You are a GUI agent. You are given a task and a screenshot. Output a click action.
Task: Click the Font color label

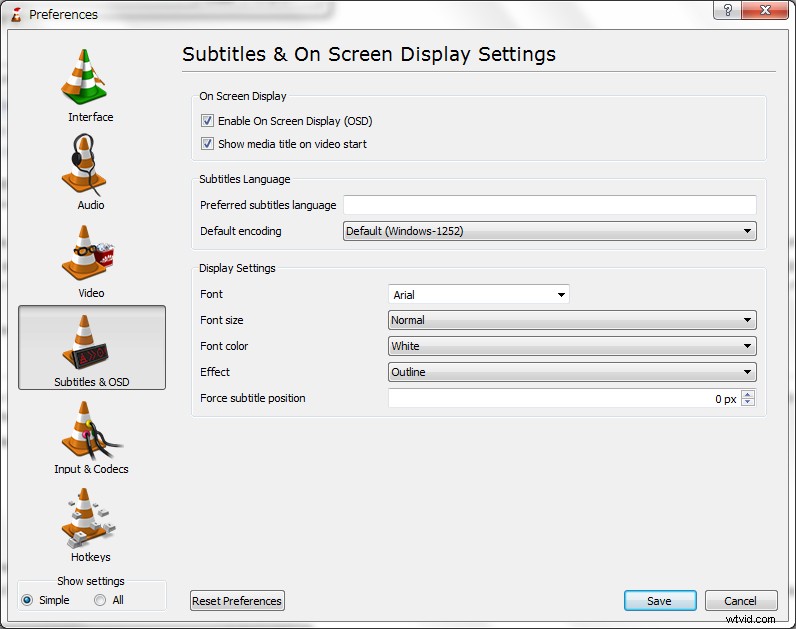(224, 346)
